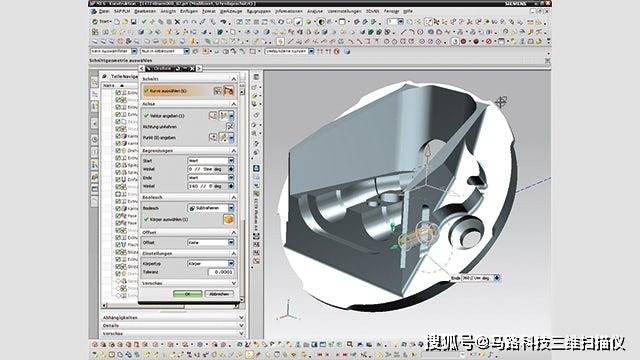Open the Datei menu
The height and width of the screenshot is (360, 640).
pos(104,11)
